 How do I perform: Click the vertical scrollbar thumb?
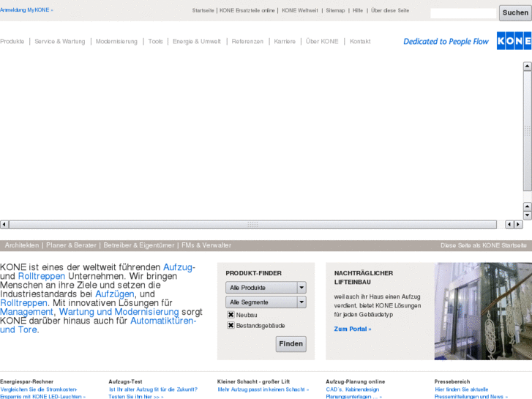coord(527,131)
